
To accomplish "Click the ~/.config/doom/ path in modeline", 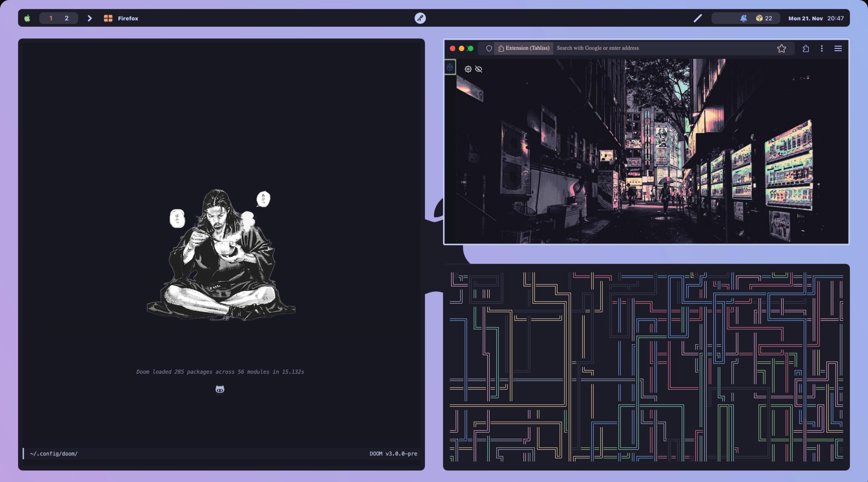I will coord(54,454).
